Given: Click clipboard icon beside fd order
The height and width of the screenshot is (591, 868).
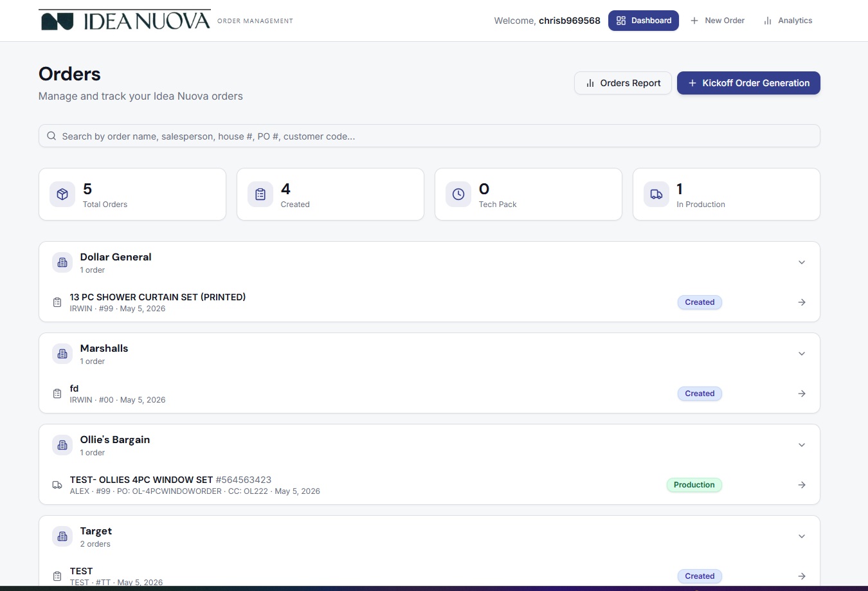Looking at the screenshot, I should (57, 394).
